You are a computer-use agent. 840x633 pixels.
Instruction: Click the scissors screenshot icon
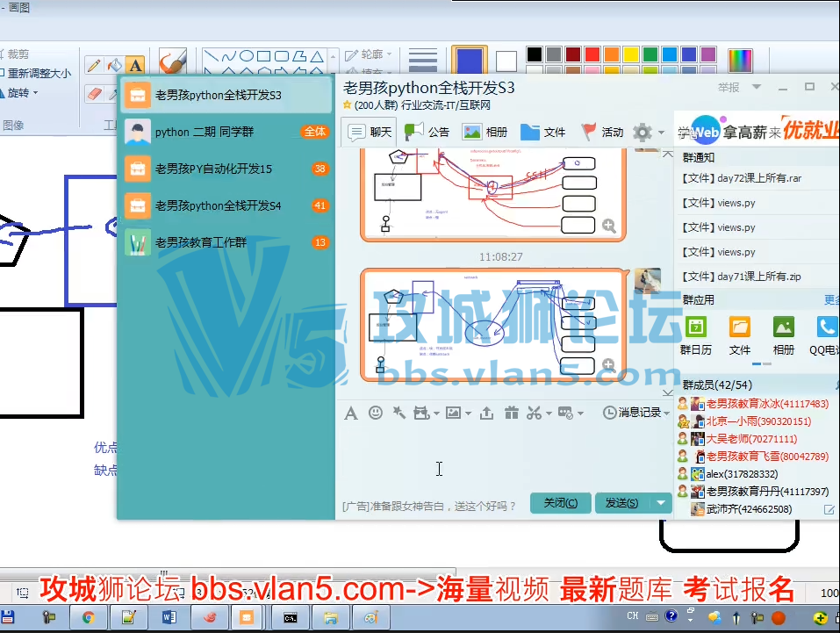coord(534,413)
